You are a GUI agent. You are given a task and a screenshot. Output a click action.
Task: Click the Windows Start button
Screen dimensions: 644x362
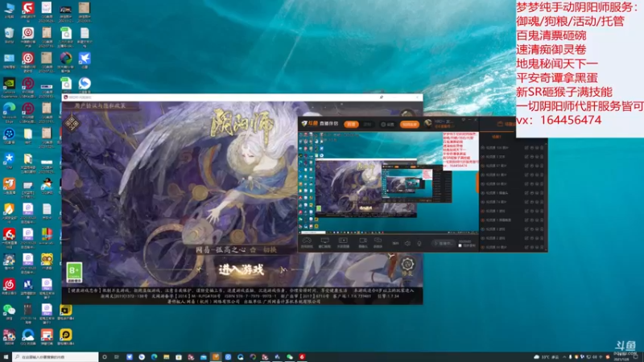pyautogui.click(x=6, y=357)
